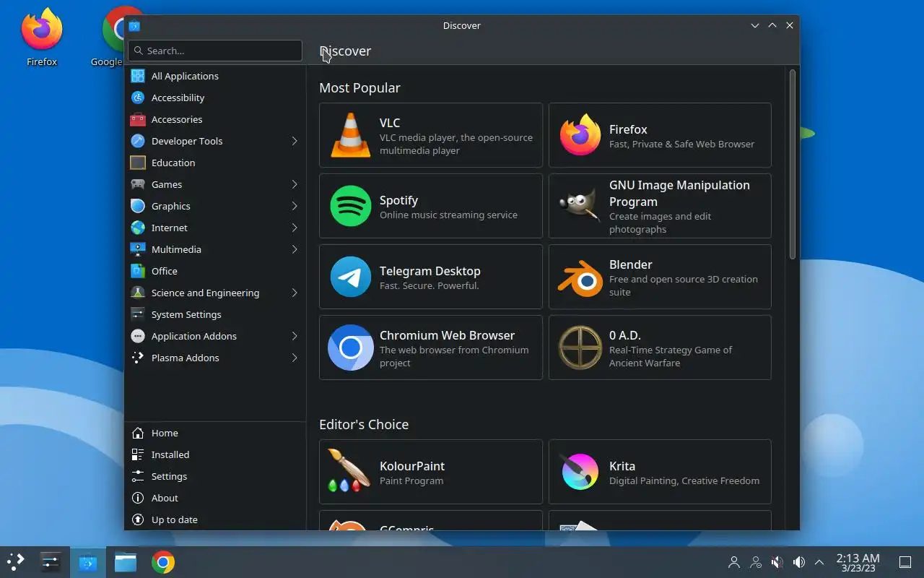The width and height of the screenshot is (924, 578).
Task: Click the Telegram Desktop paper plane icon
Action: 350,277
